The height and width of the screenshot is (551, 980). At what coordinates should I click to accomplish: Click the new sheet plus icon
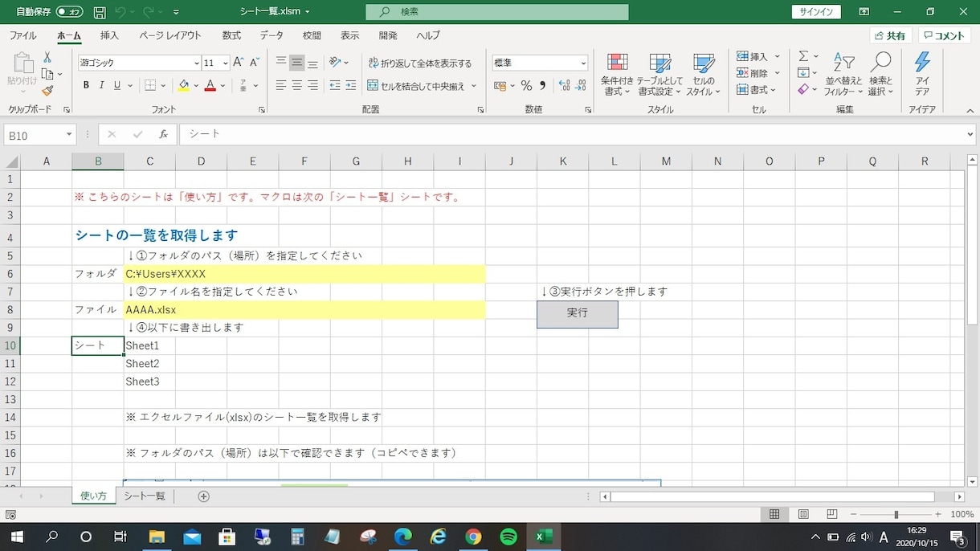pos(203,496)
